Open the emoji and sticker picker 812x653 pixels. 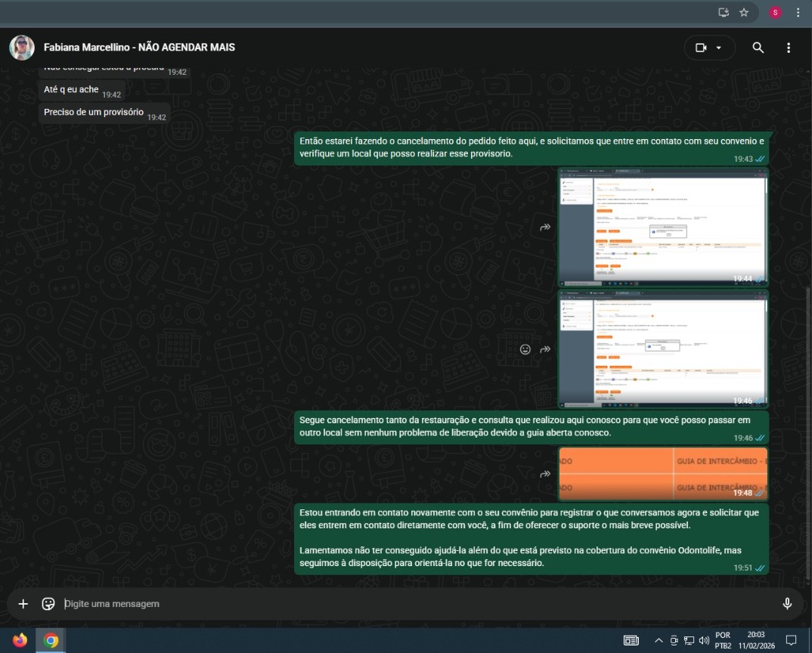(x=48, y=604)
